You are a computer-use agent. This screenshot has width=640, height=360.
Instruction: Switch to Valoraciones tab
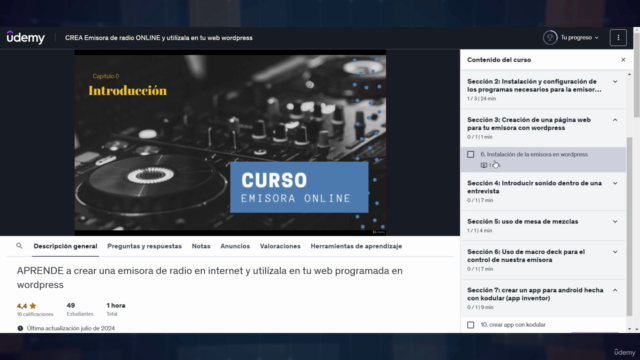tap(280, 246)
